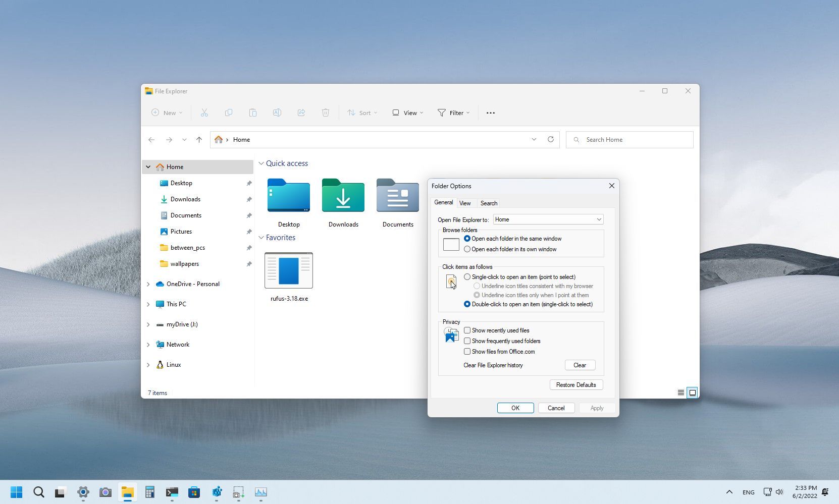Open the Filter dropdown
The height and width of the screenshot is (504, 839).
pos(453,113)
